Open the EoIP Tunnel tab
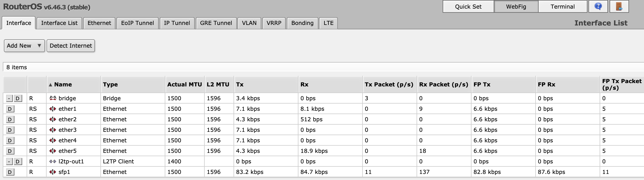The image size is (644, 180). coord(138,23)
